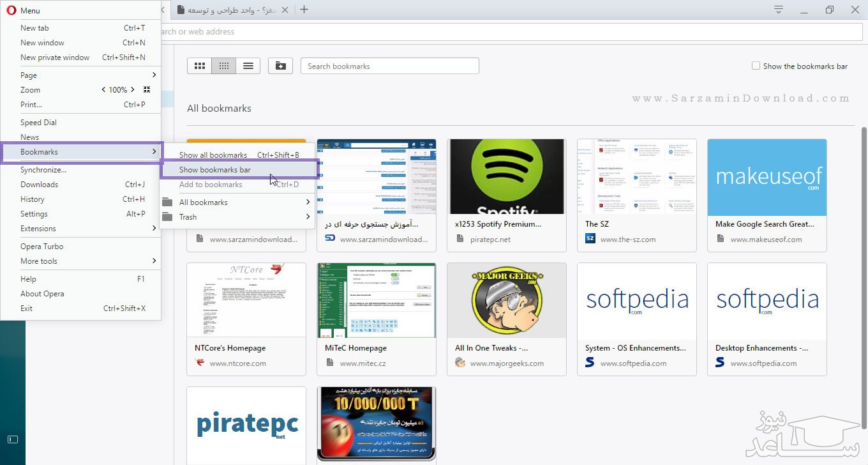Open the The SZ bookmark thumbnail

tap(636, 176)
